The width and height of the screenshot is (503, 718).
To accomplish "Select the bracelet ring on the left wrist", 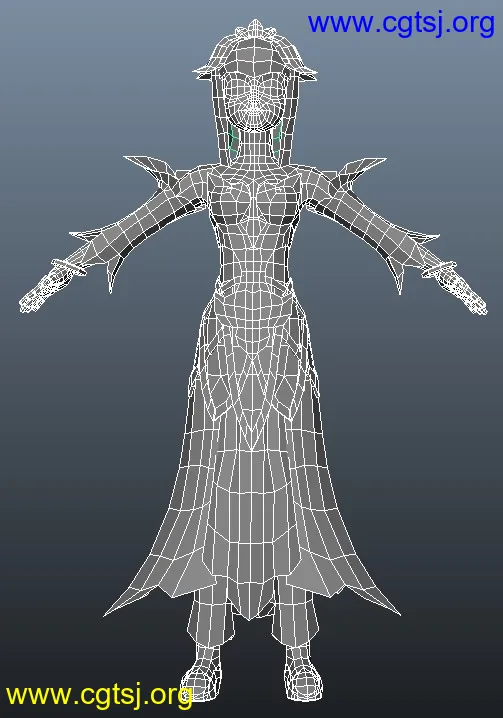I will [69, 267].
